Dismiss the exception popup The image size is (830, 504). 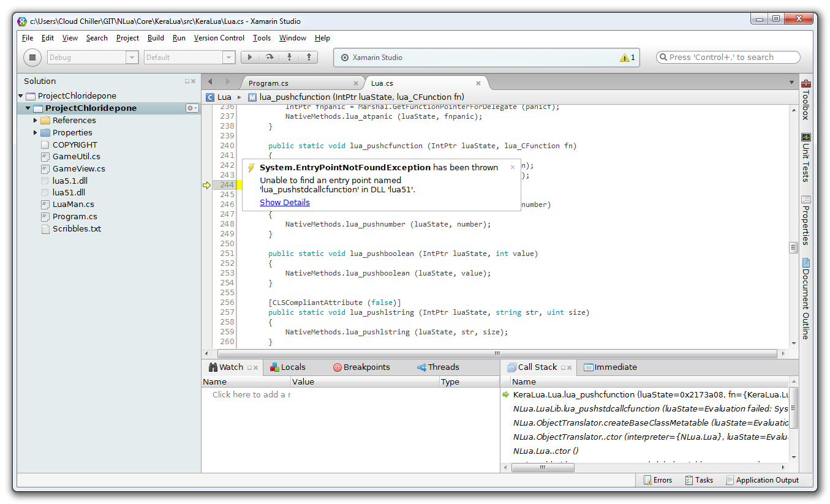(513, 167)
